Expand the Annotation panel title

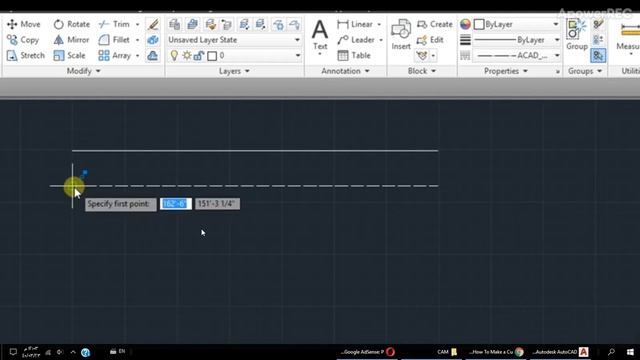pos(345,71)
